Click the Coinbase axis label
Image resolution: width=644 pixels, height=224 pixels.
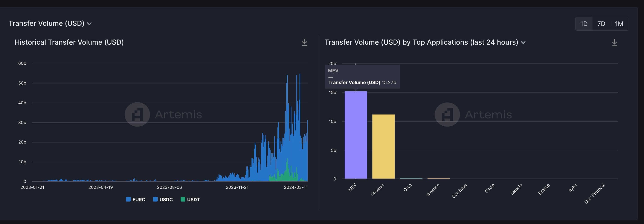(459, 191)
